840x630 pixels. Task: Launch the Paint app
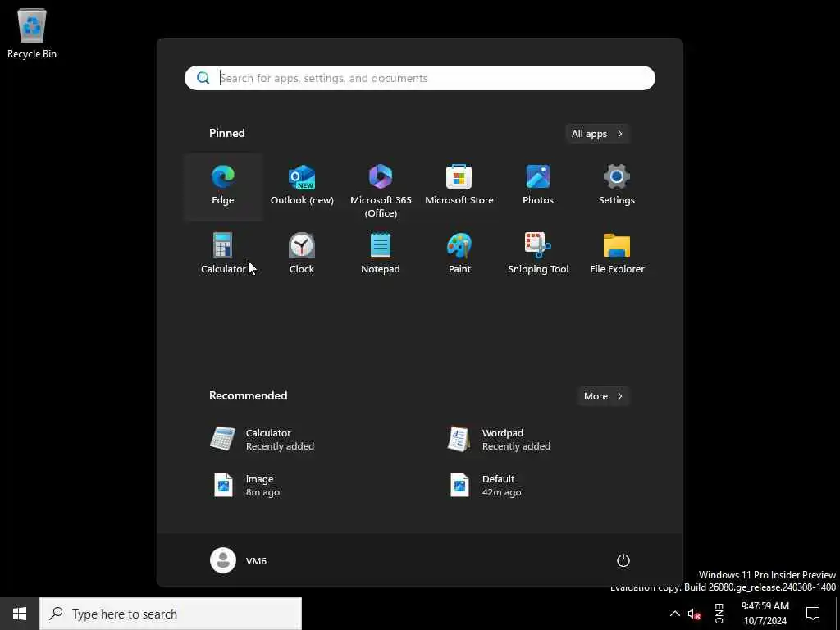459,254
